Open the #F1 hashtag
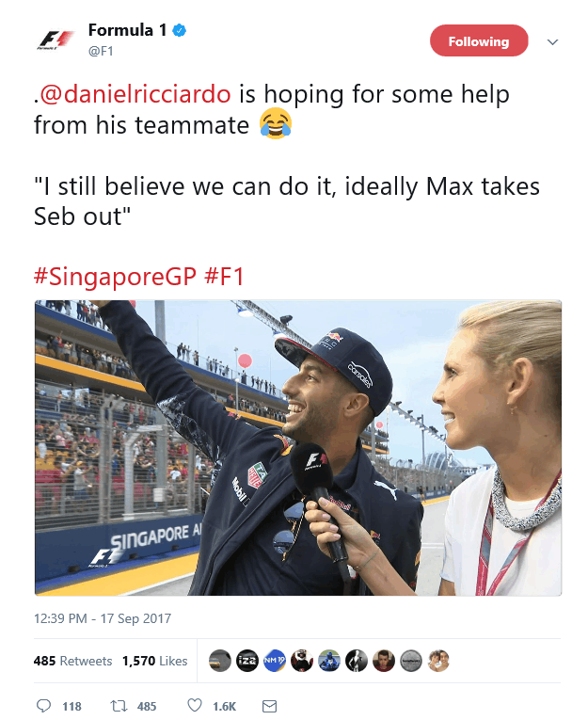The height and width of the screenshot is (720, 588). [x=225, y=277]
